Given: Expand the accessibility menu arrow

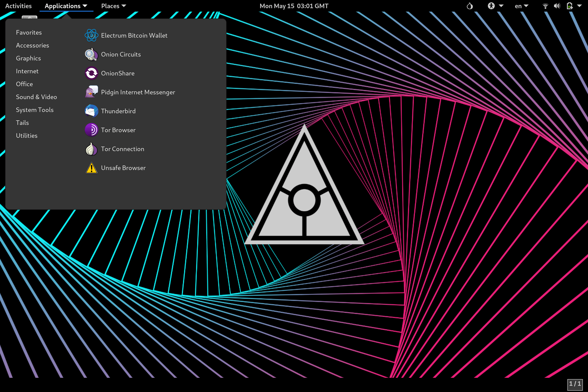Looking at the screenshot, I should [501, 6].
